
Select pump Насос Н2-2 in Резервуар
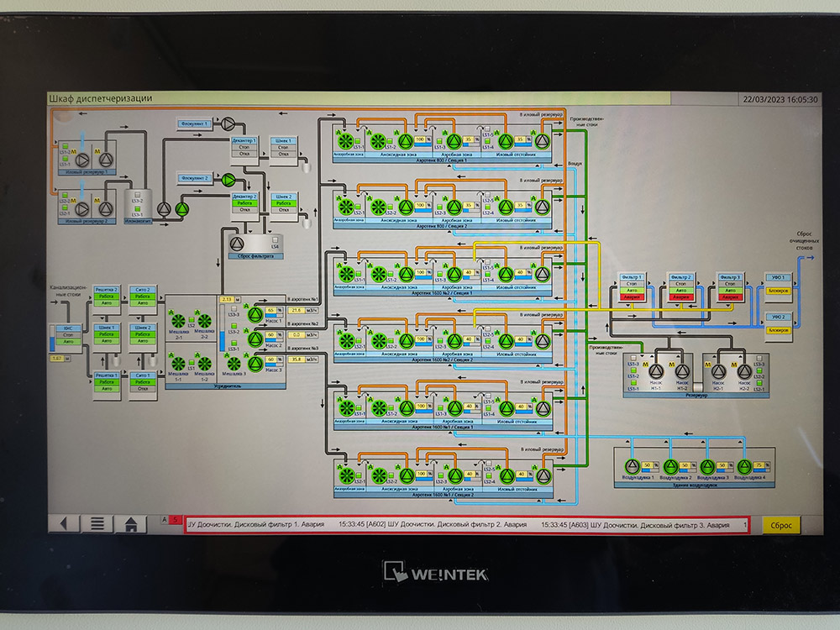pyautogui.click(x=744, y=370)
